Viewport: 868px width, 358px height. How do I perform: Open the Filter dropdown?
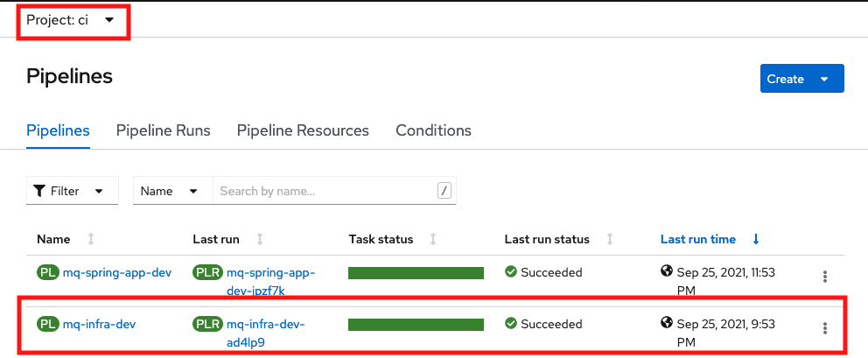(x=73, y=191)
